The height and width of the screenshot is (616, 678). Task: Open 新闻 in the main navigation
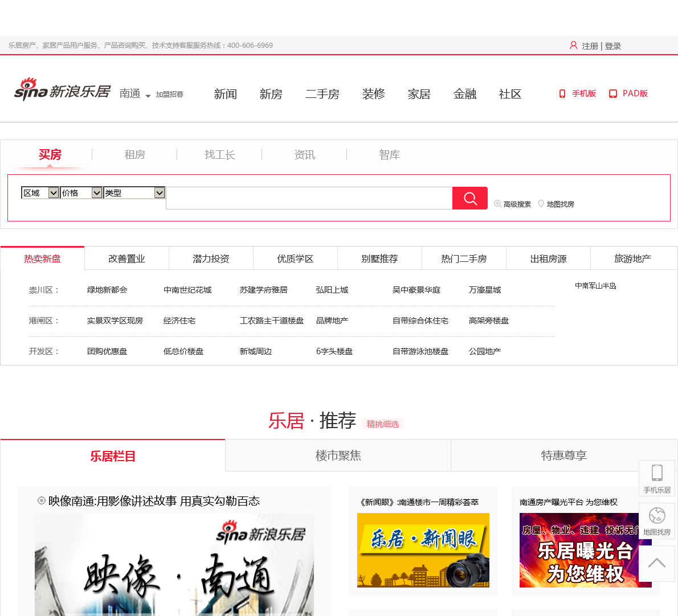click(x=225, y=94)
